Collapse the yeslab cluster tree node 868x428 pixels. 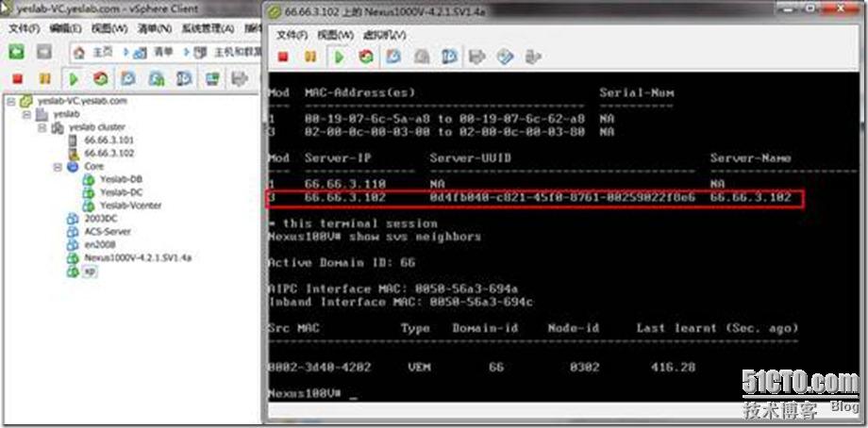click(42, 127)
